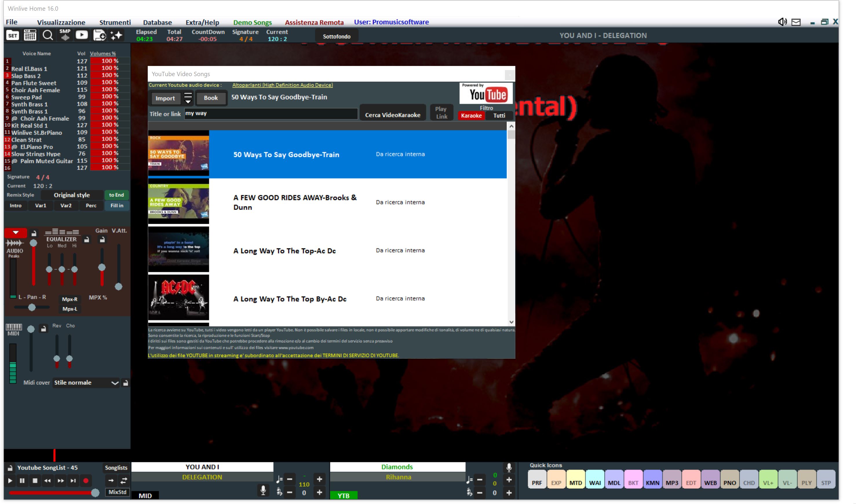Click the magnifier search icon
The image size is (856, 504).
coord(48,35)
